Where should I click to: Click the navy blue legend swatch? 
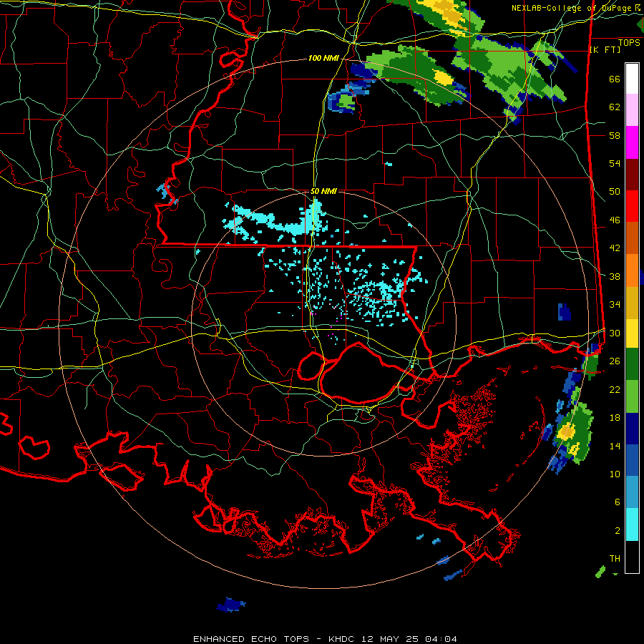click(x=632, y=429)
